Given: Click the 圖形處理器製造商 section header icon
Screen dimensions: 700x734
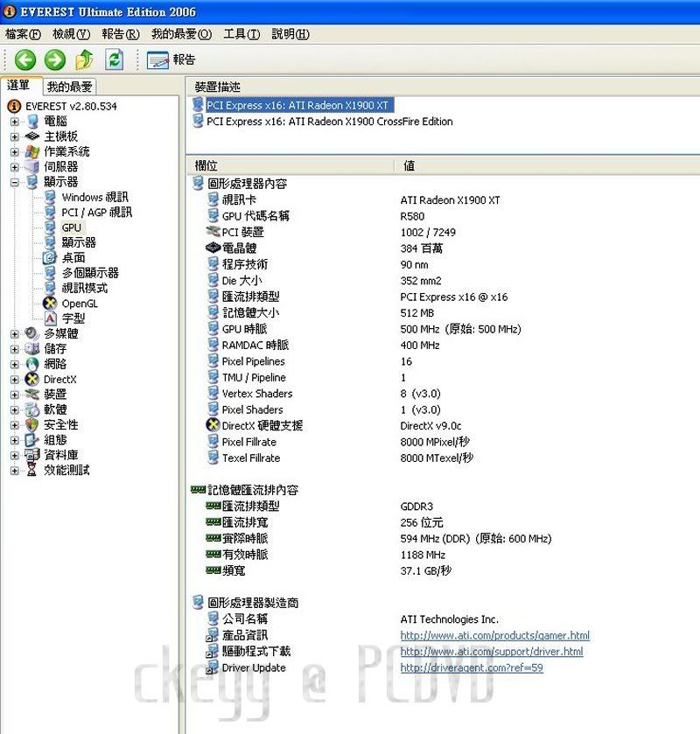Looking at the screenshot, I should [x=199, y=603].
